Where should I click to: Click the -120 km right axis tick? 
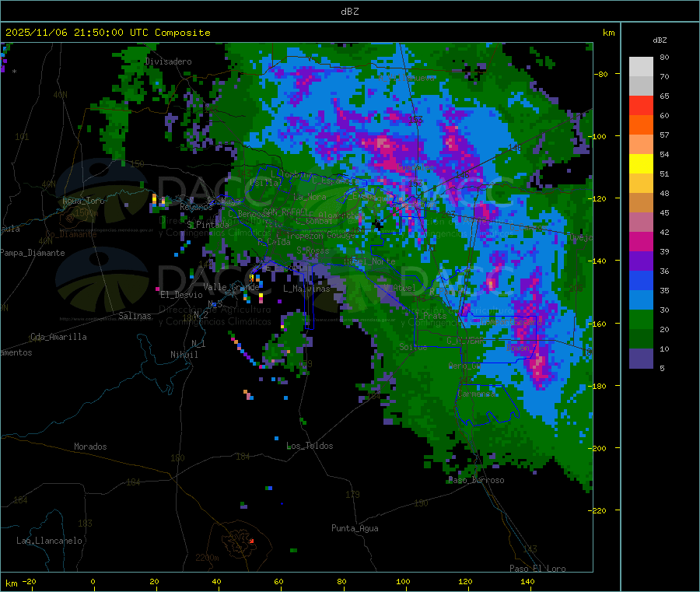coord(600,198)
